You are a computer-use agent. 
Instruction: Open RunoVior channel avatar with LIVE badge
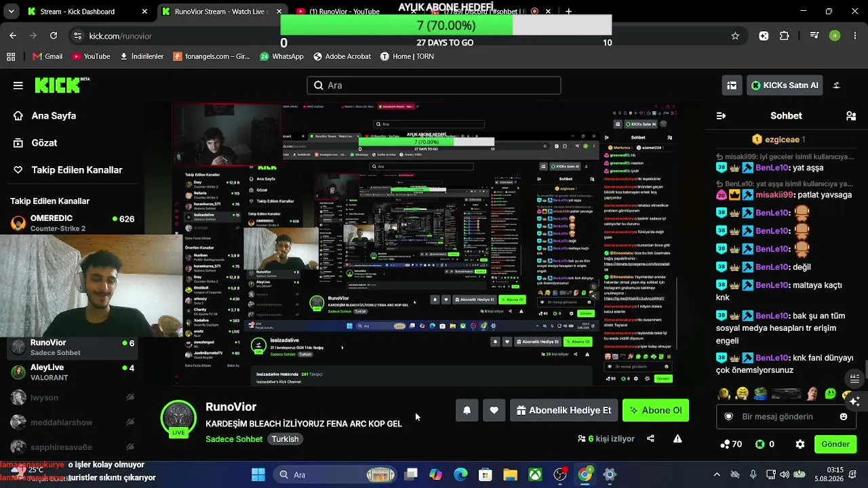tap(178, 418)
